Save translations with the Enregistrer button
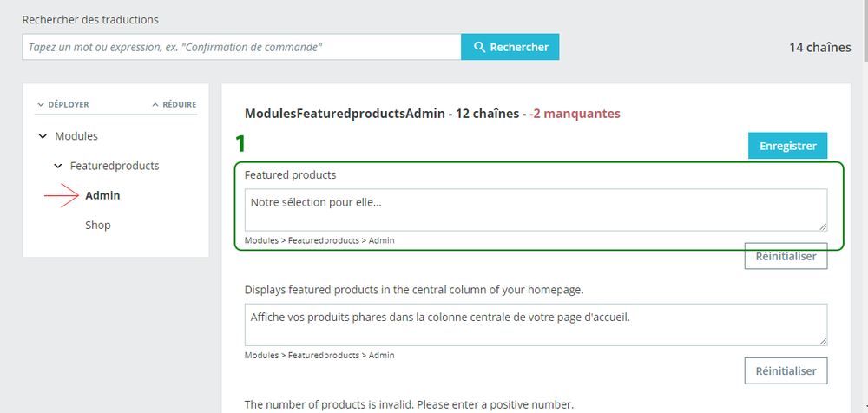 [x=787, y=146]
